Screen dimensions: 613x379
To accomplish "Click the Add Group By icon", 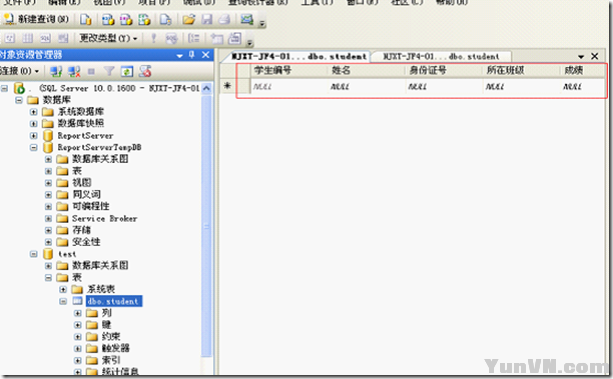I will point(194,38).
